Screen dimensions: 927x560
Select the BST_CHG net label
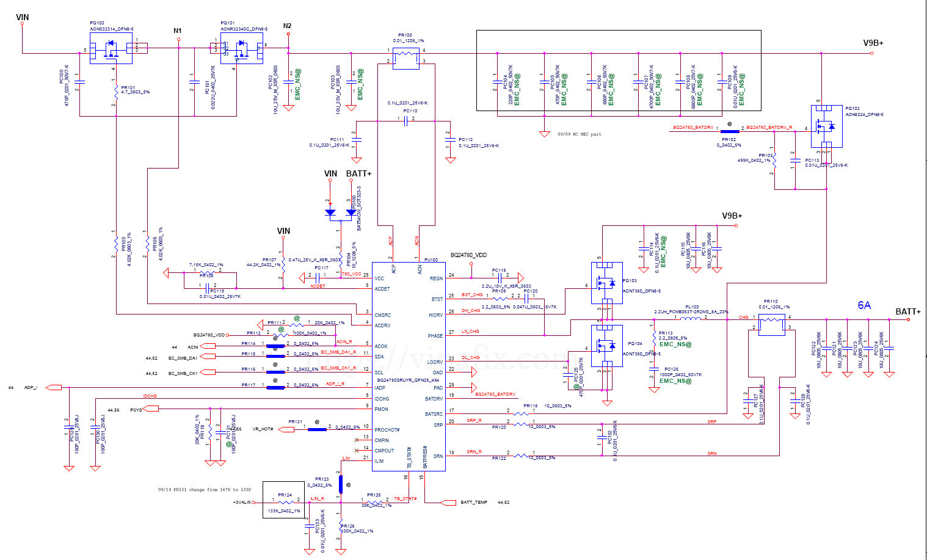pos(472,295)
